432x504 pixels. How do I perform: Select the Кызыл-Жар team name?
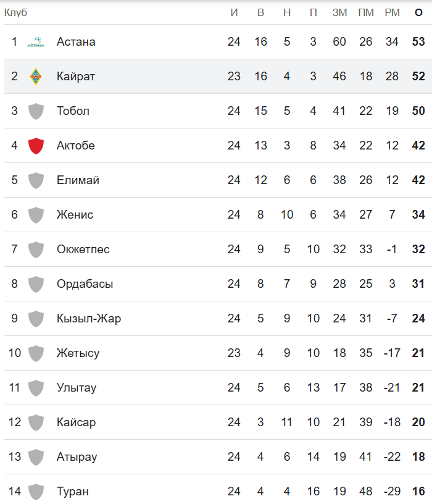[x=88, y=319]
